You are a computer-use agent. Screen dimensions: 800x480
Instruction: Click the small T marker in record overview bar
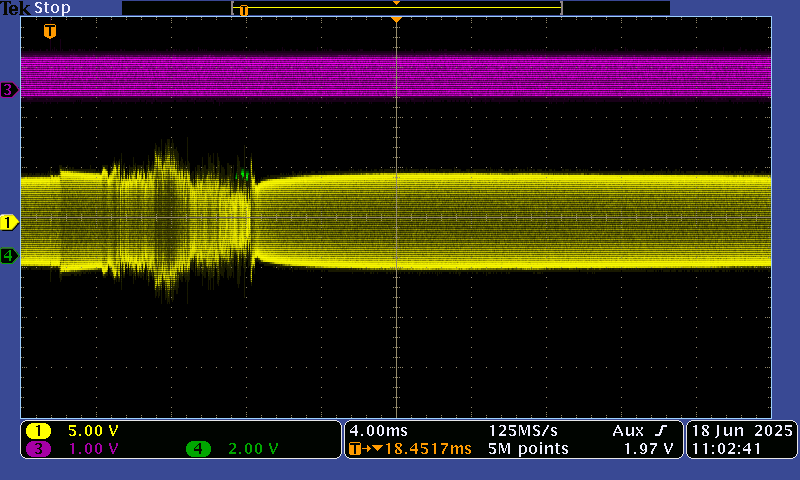[x=243, y=10]
